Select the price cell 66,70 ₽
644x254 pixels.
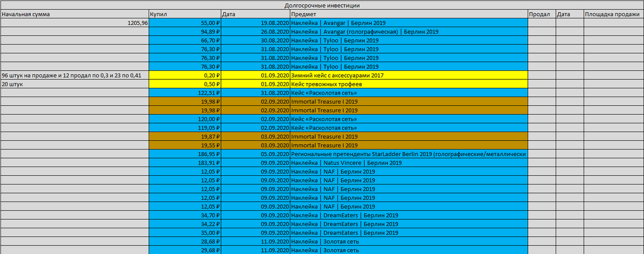point(185,40)
